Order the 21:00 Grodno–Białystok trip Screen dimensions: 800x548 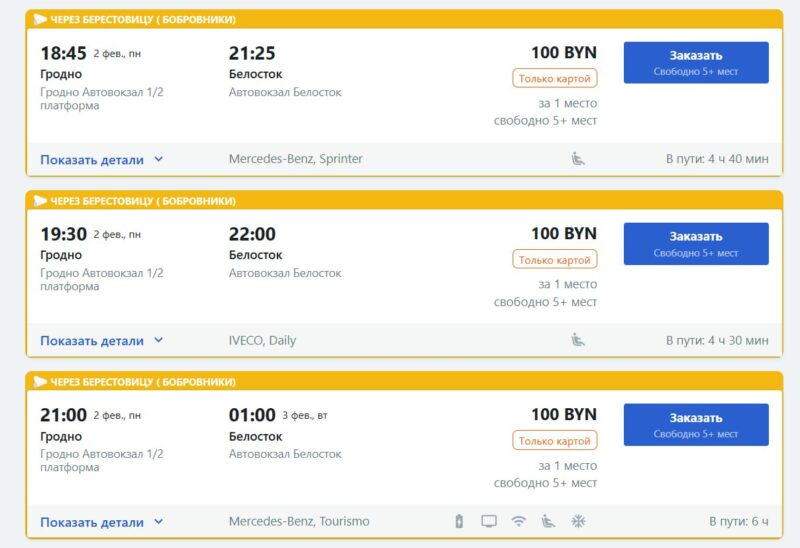point(695,425)
